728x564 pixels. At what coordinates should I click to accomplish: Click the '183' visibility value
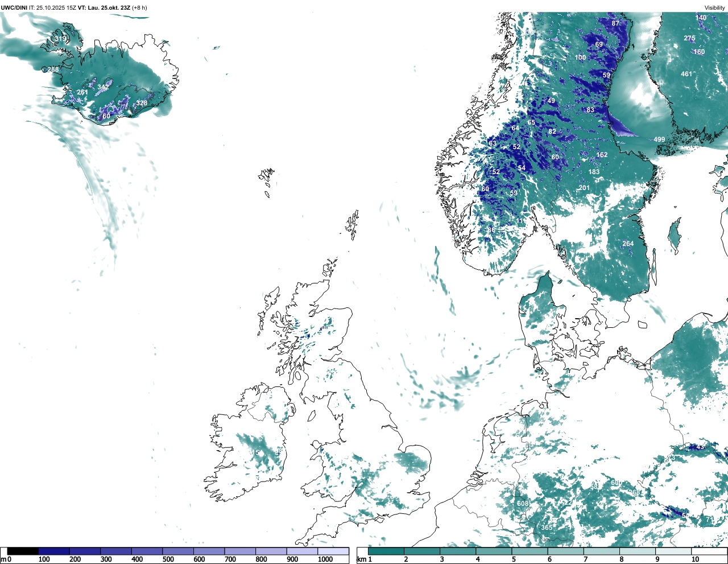(x=594, y=172)
